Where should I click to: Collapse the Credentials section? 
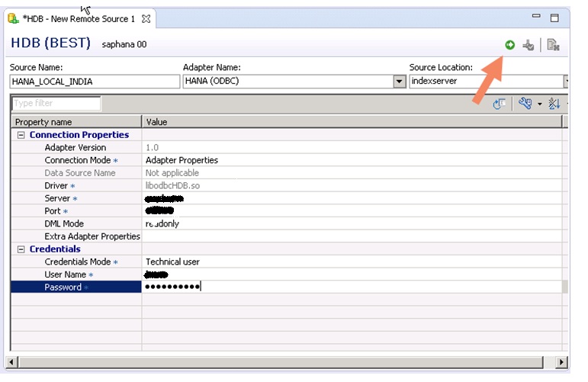21,249
